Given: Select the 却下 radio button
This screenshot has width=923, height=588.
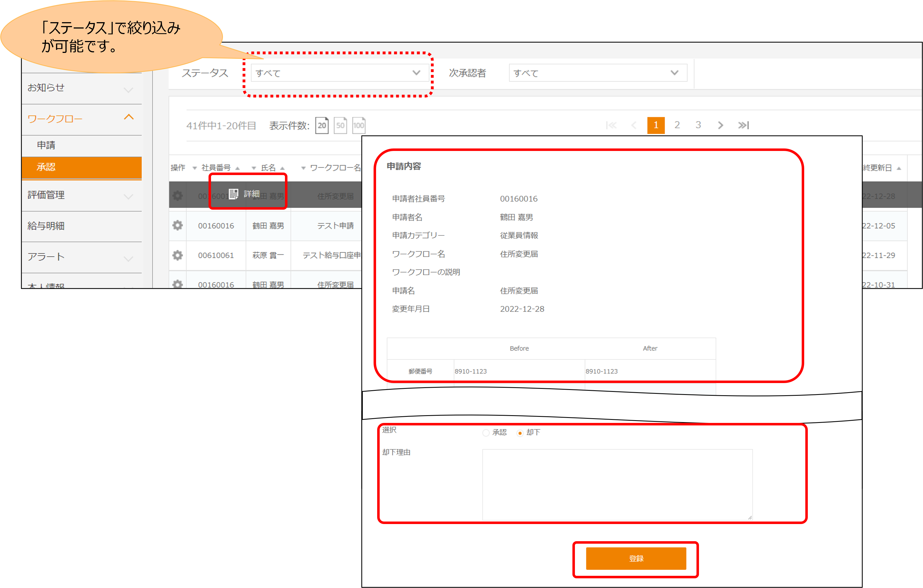Looking at the screenshot, I should tap(520, 433).
